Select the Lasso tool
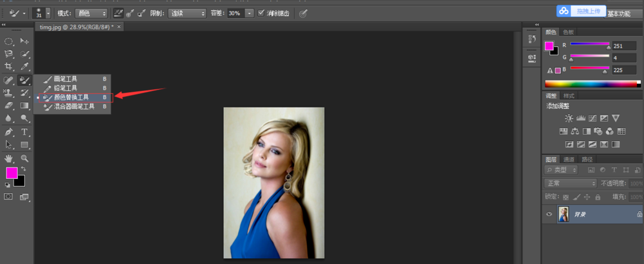644x264 pixels. tap(8, 54)
